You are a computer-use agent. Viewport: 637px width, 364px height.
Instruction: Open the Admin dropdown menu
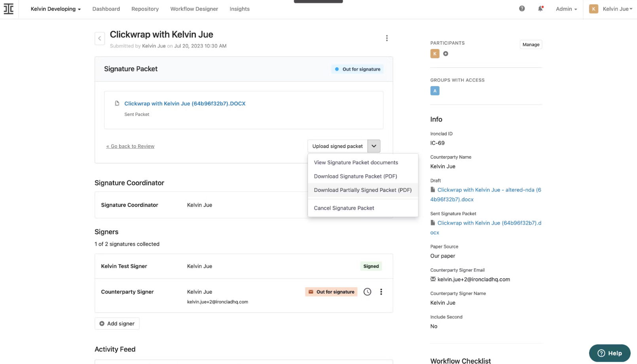click(x=566, y=9)
